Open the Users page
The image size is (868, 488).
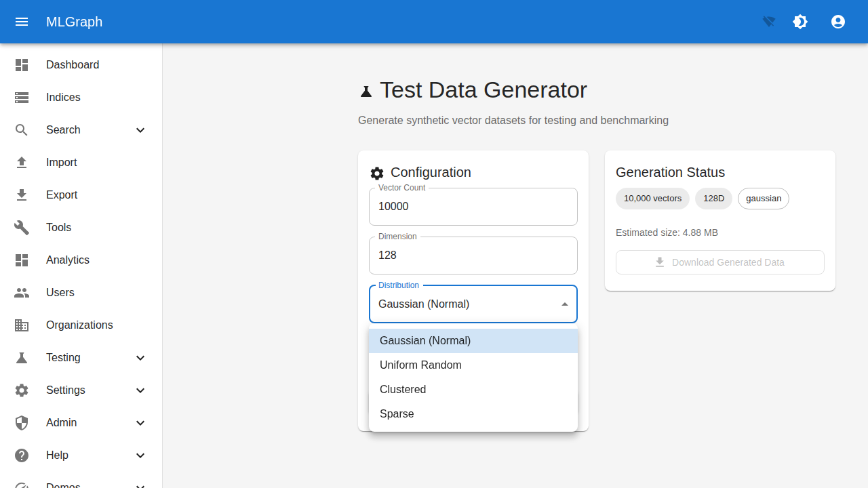pos(60,292)
